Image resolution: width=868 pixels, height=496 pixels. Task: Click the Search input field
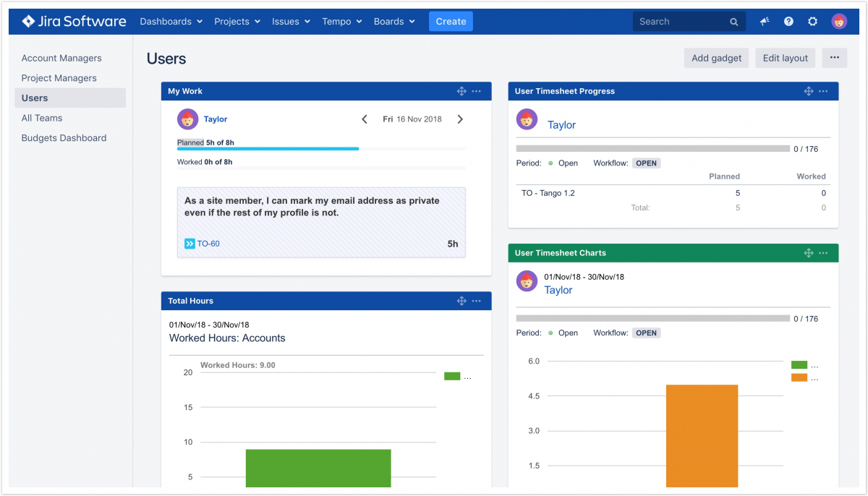click(x=680, y=22)
